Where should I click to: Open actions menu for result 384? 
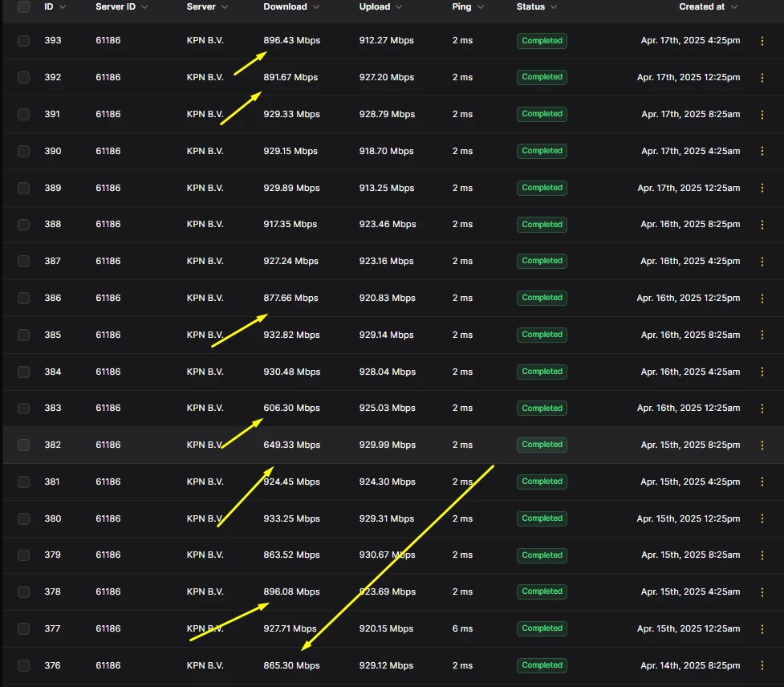click(762, 372)
